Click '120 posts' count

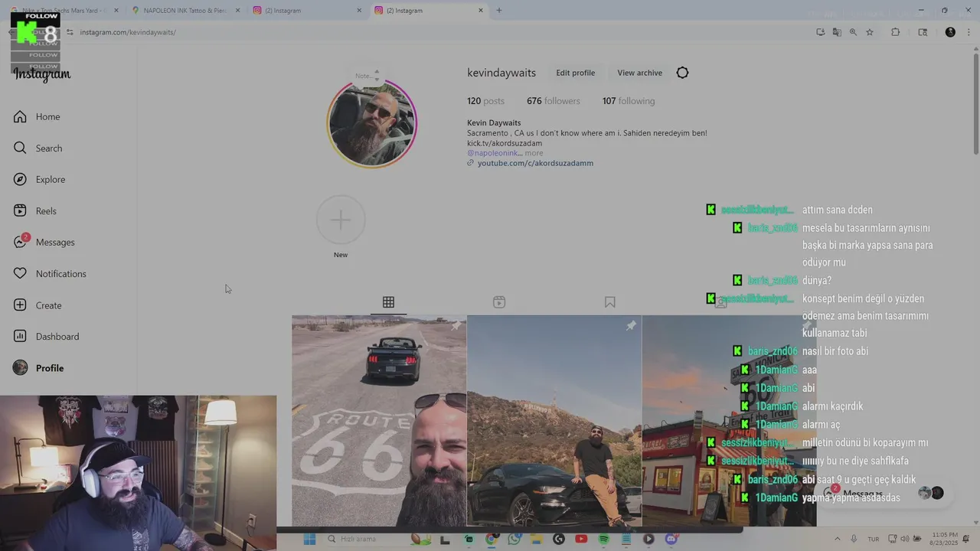click(x=485, y=101)
